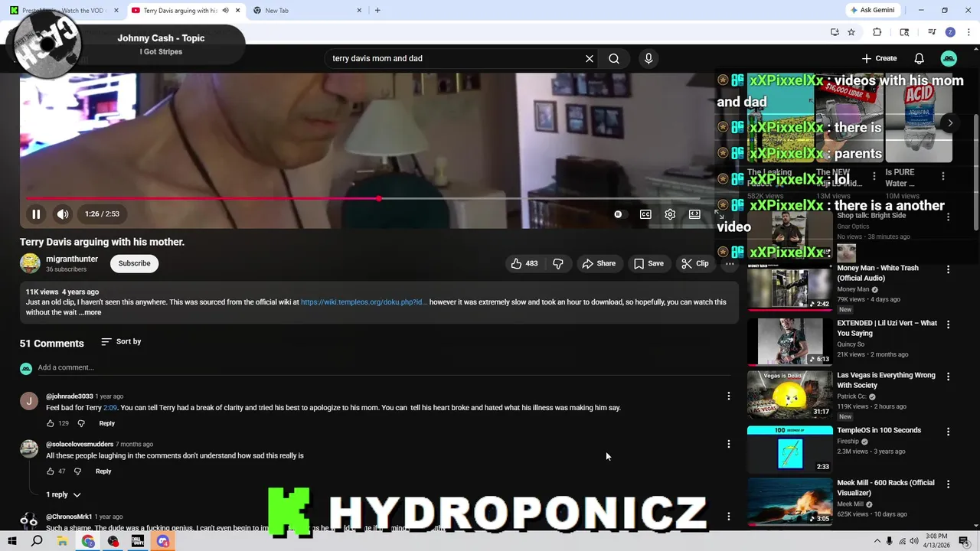Switch to theater mode view
The image size is (980, 551).
(x=694, y=214)
